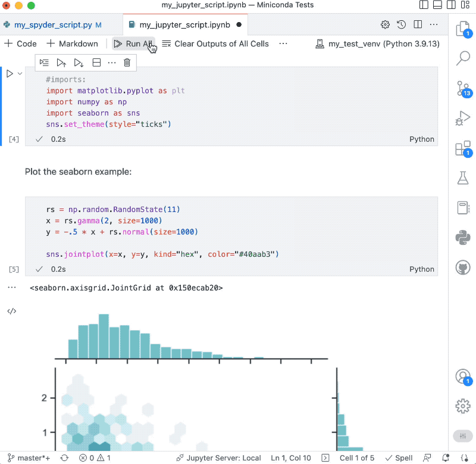Click the sliders pill icon below Manage gear
This screenshot has width=476, height=464.
[463, 436]
